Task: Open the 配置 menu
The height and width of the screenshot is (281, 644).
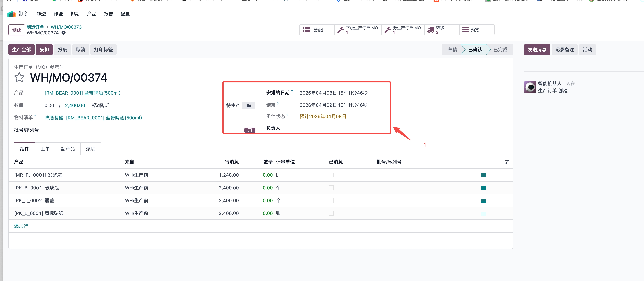Action: click(x=125, y=14)
